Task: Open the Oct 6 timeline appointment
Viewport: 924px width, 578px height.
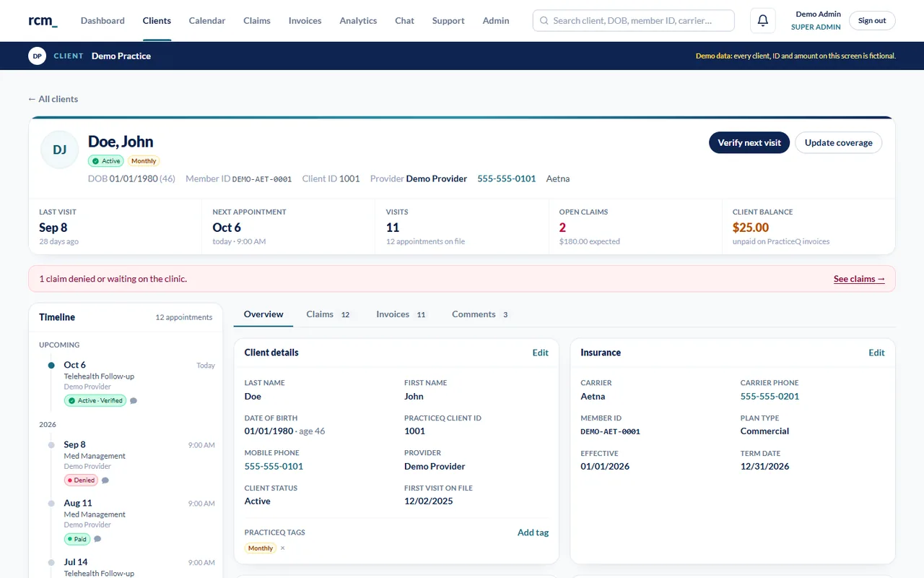Action: tap(131, 383)
